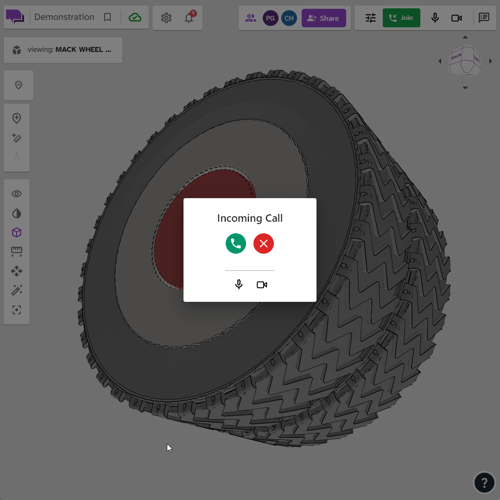Rotate the view cube down arrow
The image size is (500, 500).
click(465, 88)
